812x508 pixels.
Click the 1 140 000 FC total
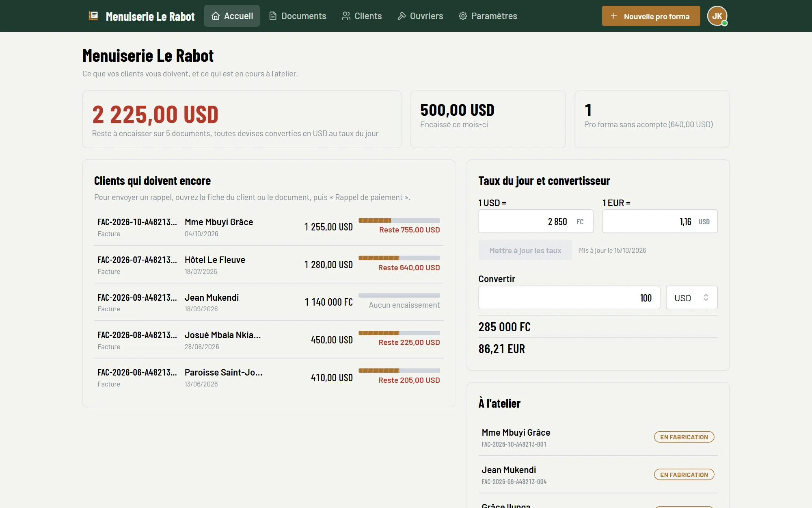click(328, 302)
